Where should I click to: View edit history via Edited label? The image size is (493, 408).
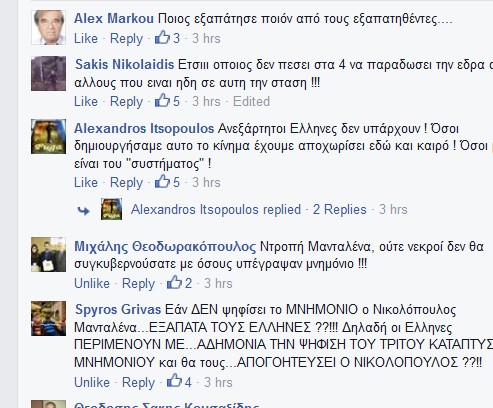(x=251, y=101)
